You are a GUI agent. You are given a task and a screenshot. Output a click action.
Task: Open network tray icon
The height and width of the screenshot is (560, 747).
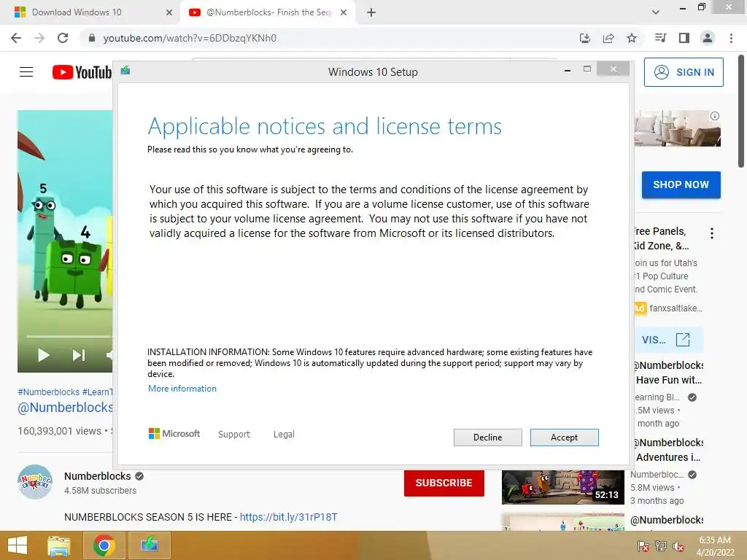[661, 545]
